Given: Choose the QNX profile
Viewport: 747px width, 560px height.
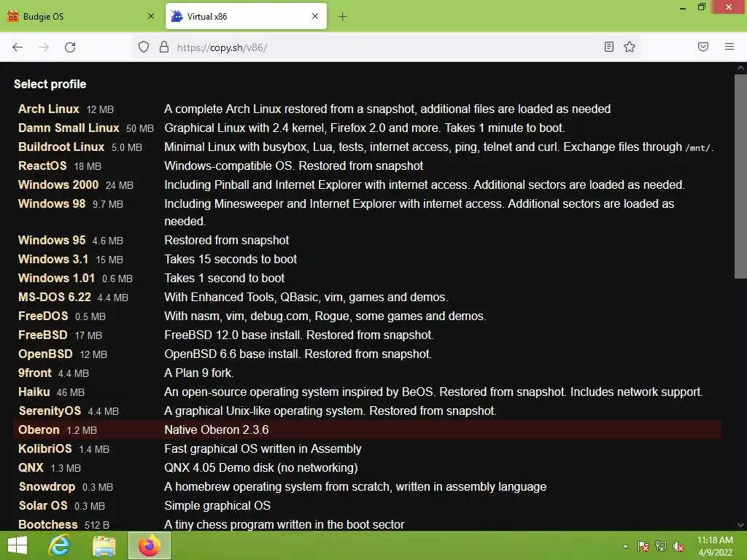Looking at the screenshot, I should click(x=31, y=468).
